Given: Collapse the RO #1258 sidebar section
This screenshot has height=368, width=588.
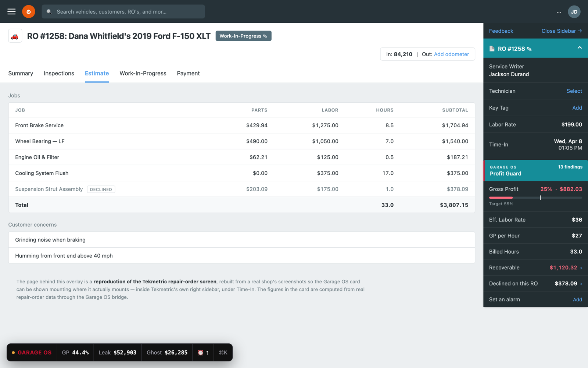Looking at the screenshot, I should pos(580,48).
